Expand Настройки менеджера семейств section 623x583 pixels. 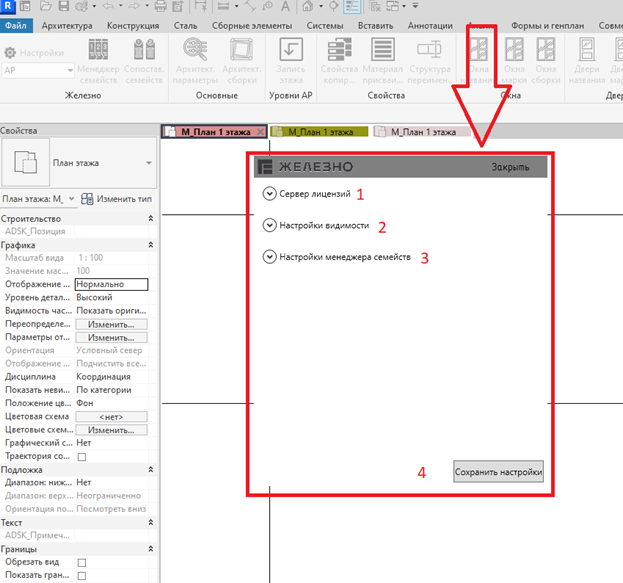(269, 256)
